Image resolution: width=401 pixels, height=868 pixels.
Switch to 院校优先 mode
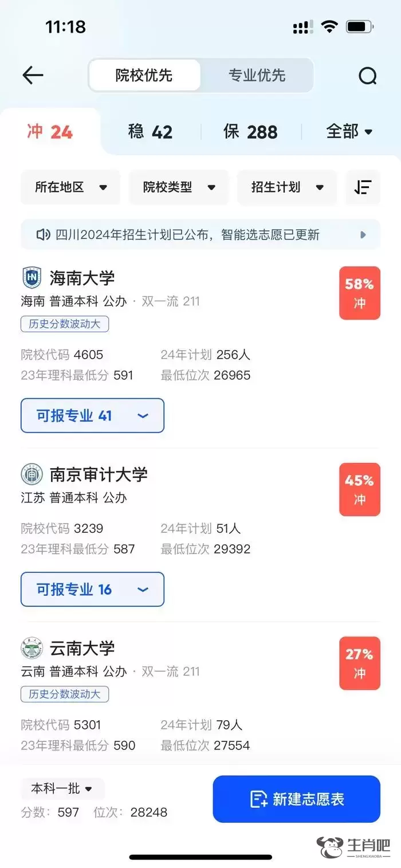pos(144,75)
